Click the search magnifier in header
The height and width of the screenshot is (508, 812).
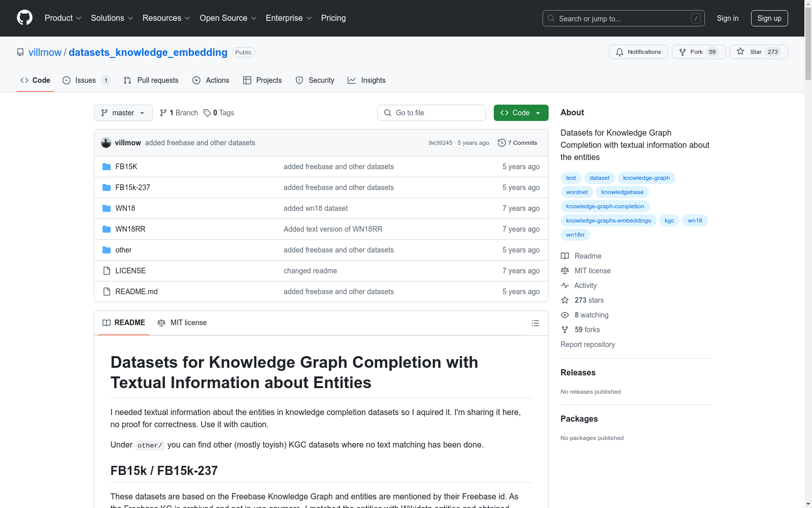click(551, 18)
